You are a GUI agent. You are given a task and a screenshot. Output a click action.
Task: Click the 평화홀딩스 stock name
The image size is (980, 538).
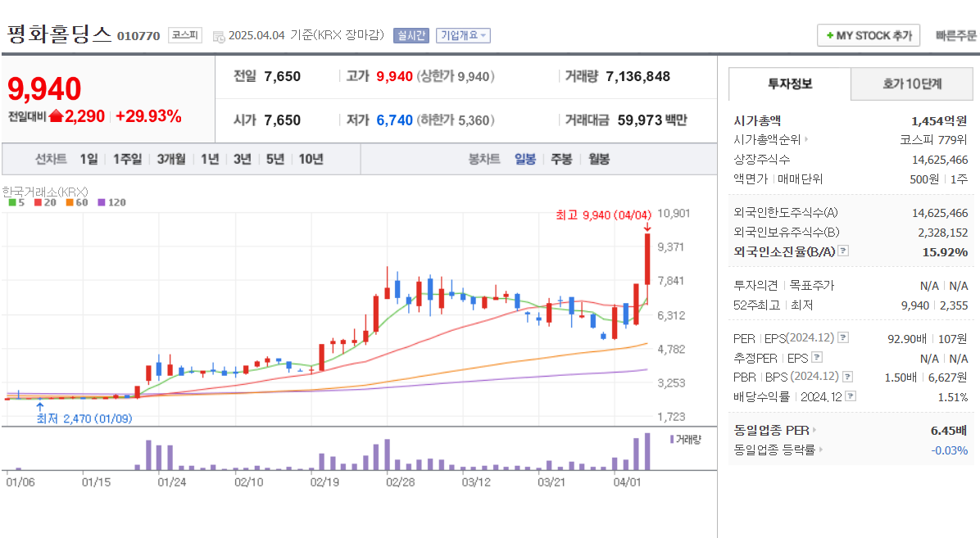[59, 34]
